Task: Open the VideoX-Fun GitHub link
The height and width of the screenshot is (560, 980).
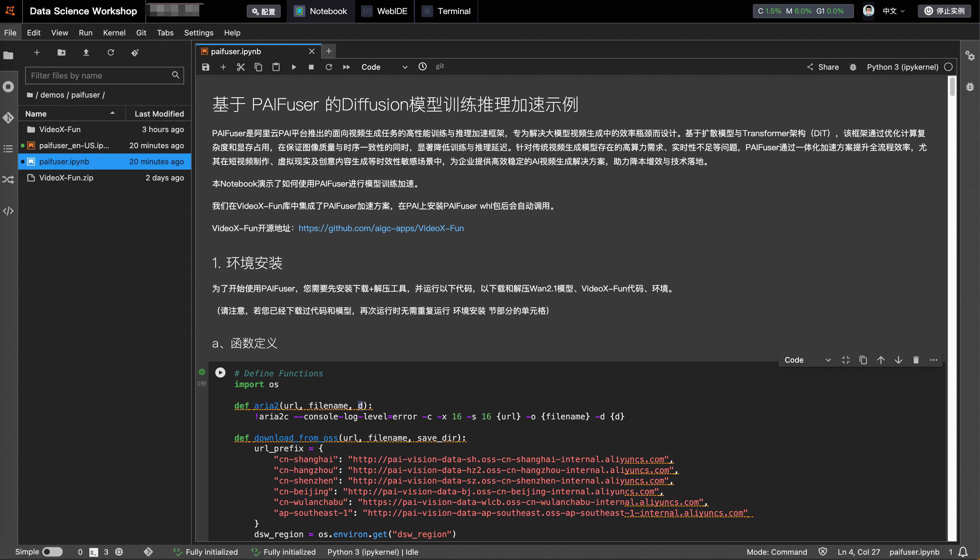Action: click(381, 228)
